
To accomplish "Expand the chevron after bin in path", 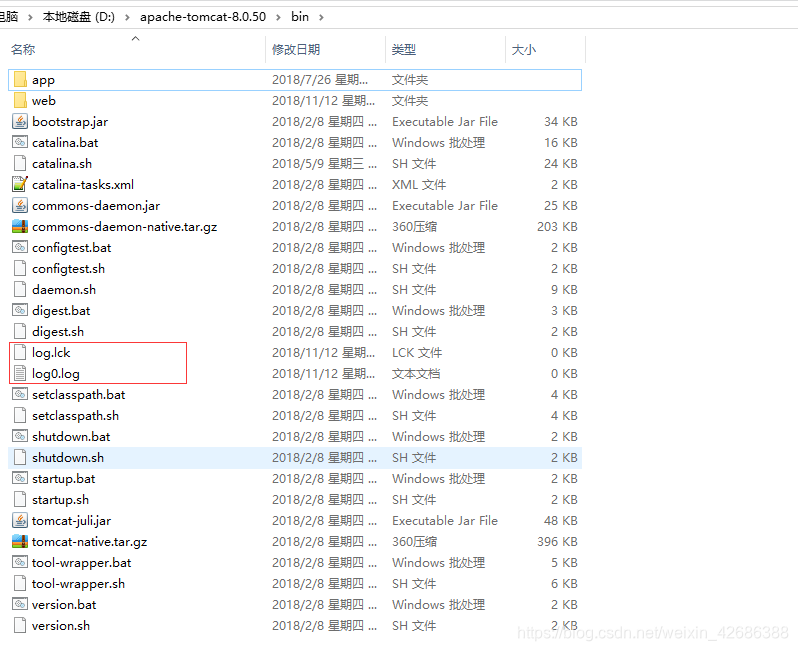I will point(321,17).
